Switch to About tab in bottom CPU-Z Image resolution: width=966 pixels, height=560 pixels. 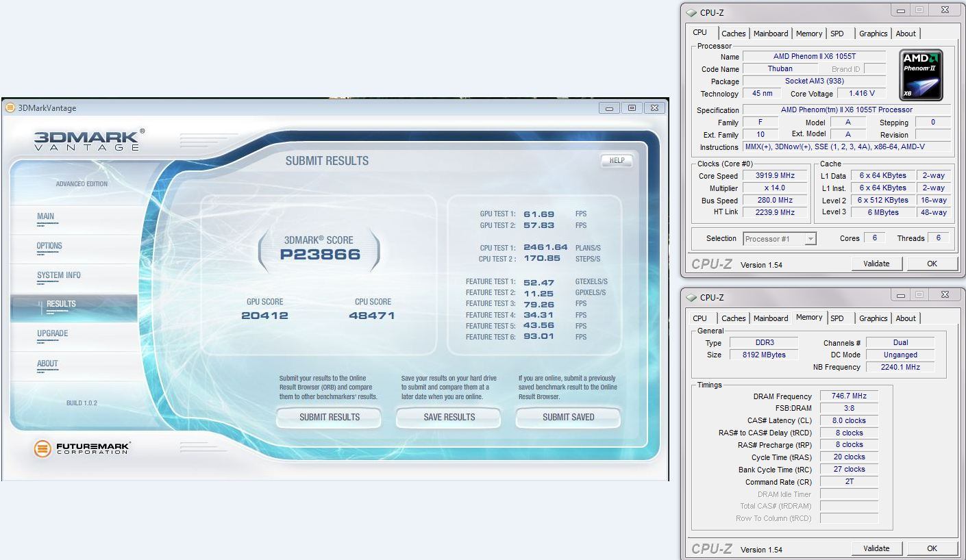906,318
